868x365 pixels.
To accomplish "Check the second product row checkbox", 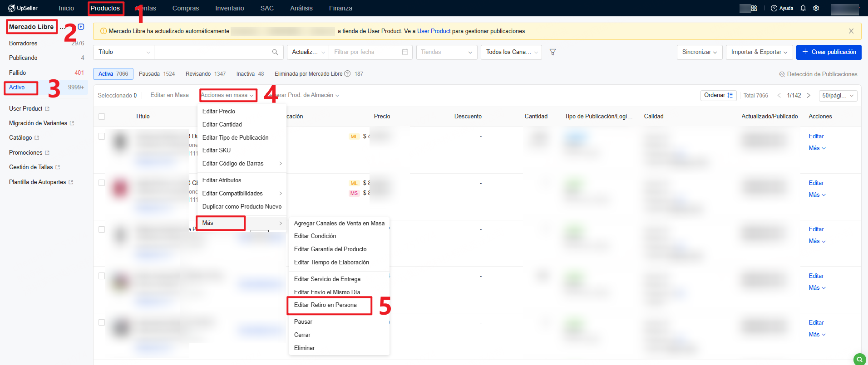I will click(x=102, y=183).
